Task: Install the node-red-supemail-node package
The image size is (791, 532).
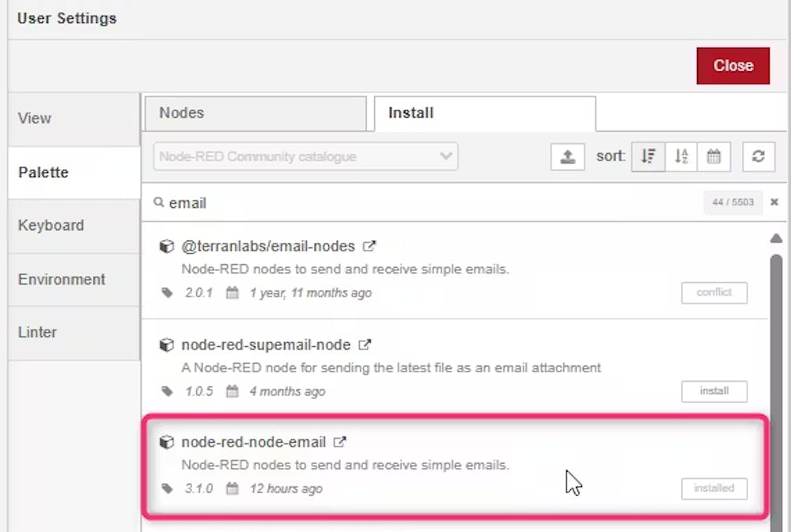Action: 713,391
